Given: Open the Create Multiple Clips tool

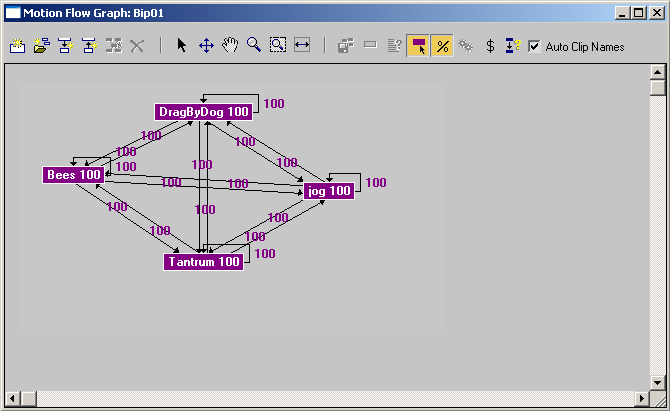Looking at the screenshot, I should [41, 45].
